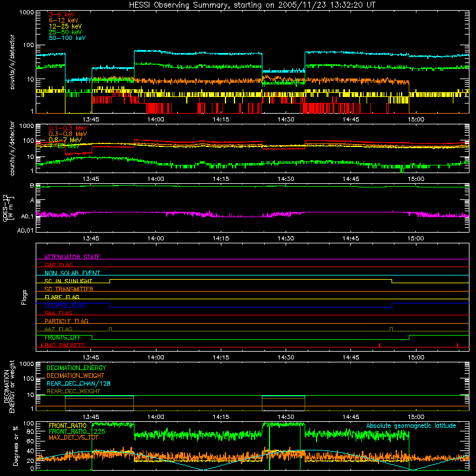Click the orange 0.3-0.8 MeV legend label
This screenshot has width=476, height=476.
pyautogui.click(x=68, y=134)
